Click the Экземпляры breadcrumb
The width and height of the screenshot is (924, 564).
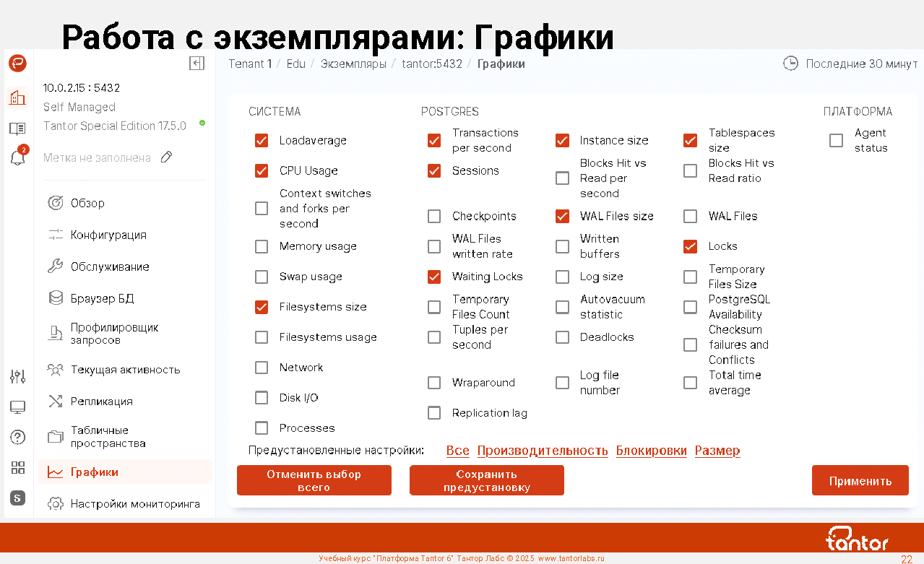[x=353, y=64]
